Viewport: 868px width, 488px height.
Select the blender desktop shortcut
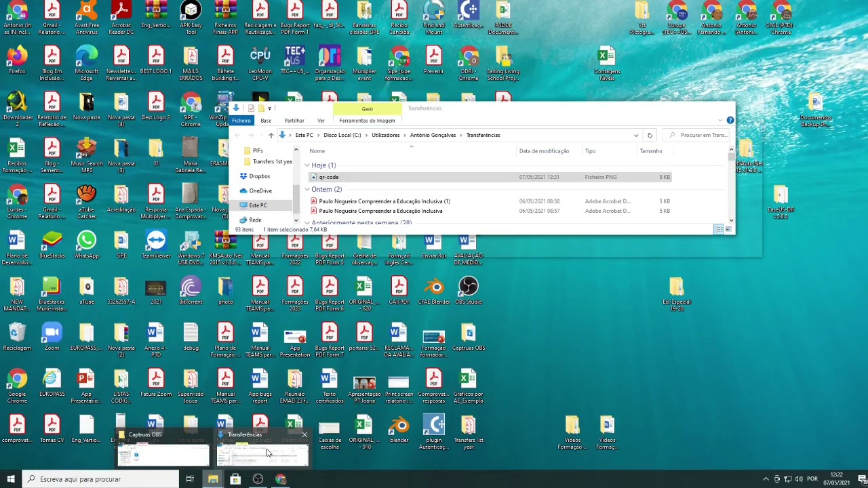pos(399,428)
